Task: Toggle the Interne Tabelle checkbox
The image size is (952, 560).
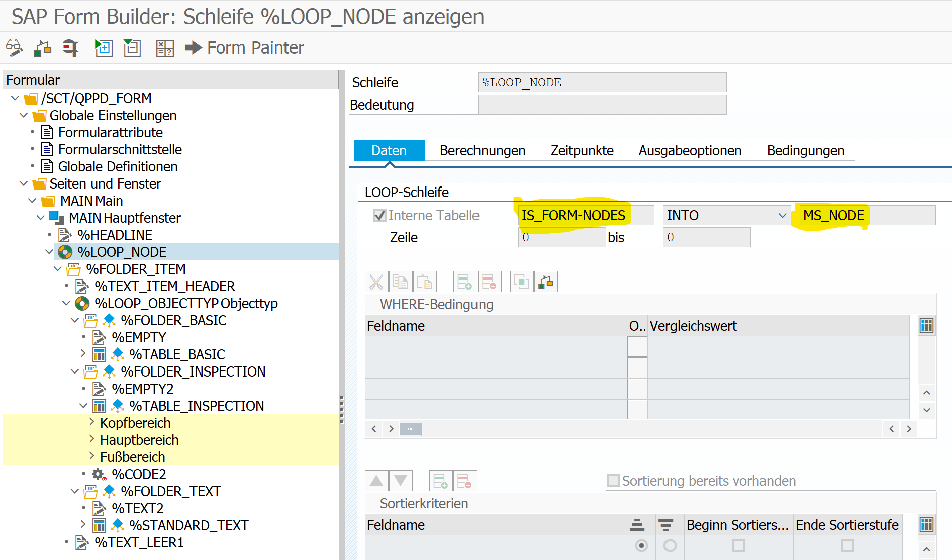Action: (x=380, y=215)
